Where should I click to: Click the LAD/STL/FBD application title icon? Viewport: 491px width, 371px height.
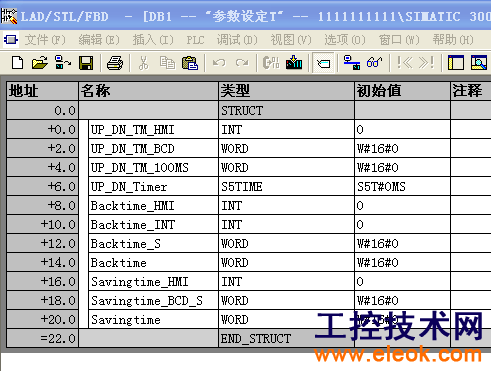tap(9, 16)
